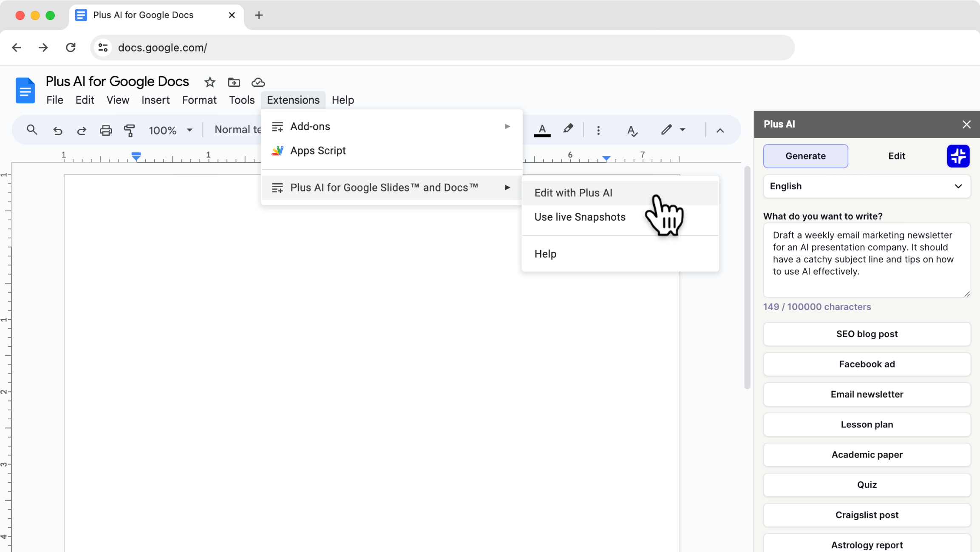
Task: Select the Academic paper template
Action: (867, 455)
